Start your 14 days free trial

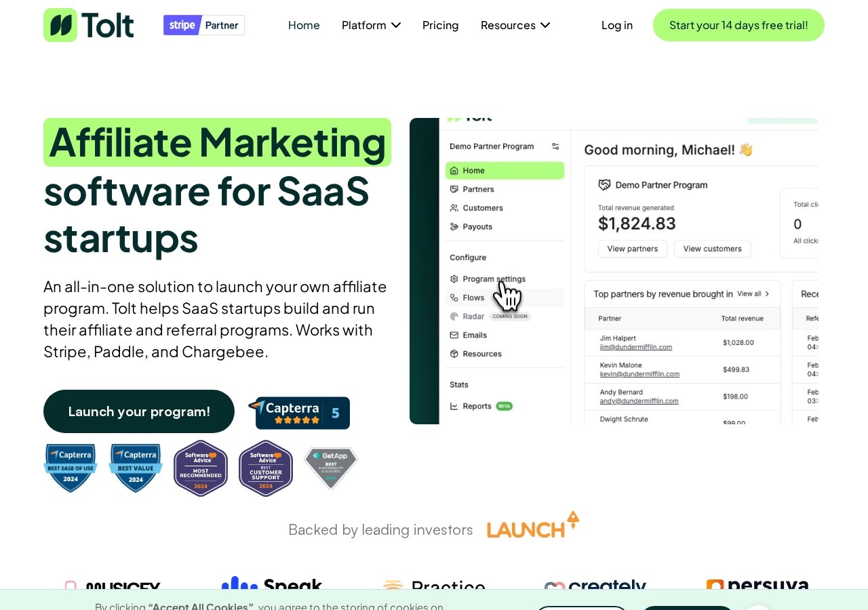pos(738,25)
